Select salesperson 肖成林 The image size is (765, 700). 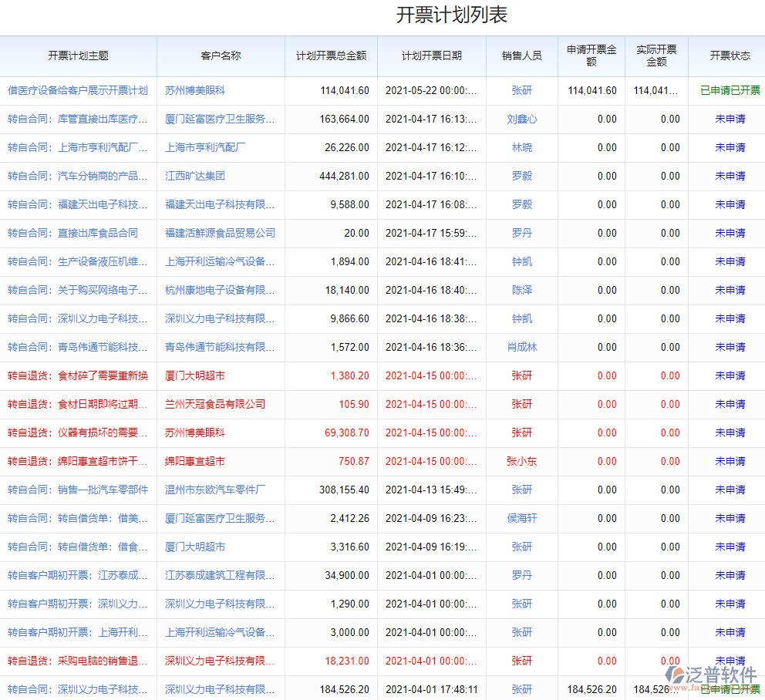pyautogui.click(x=521, y=347)
